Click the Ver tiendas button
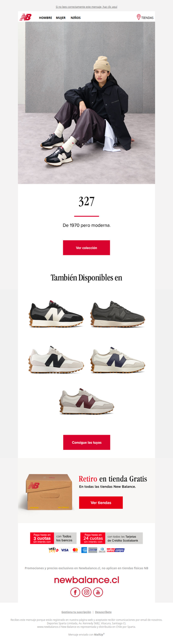Image resolution: width=173 pixels, height=644 pixels. tap(101, 503)
